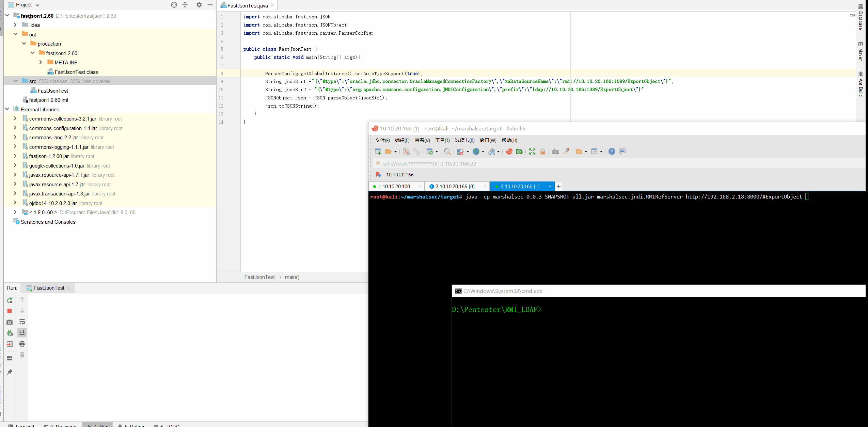The image size is (868, 427).
Task: Open the Ant Build side panel
Action: pos(861,84)
